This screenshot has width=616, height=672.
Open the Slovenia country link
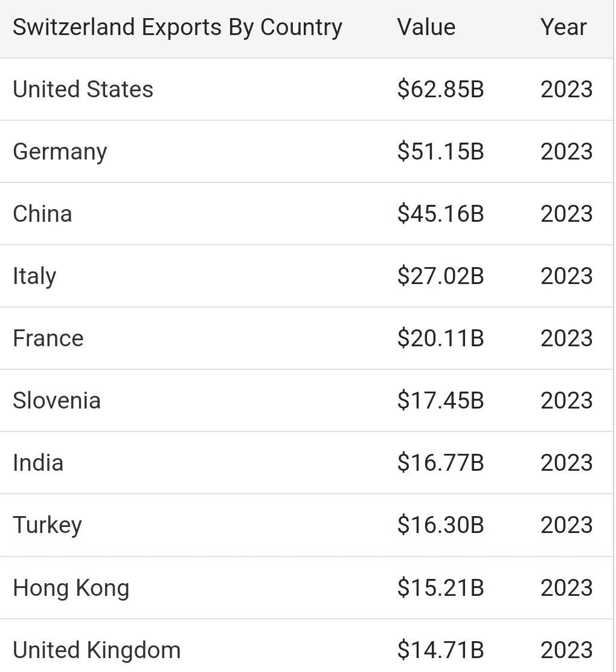pos(56,401)
